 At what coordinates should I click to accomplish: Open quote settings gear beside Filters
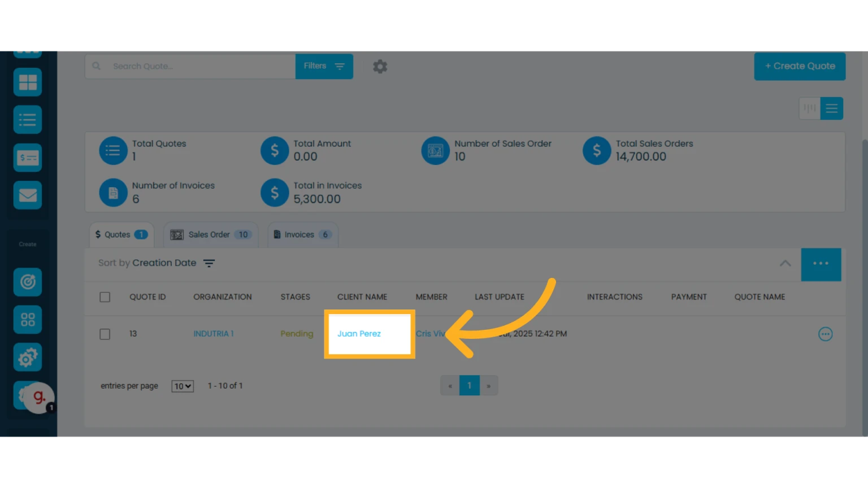tap(380, 67)
